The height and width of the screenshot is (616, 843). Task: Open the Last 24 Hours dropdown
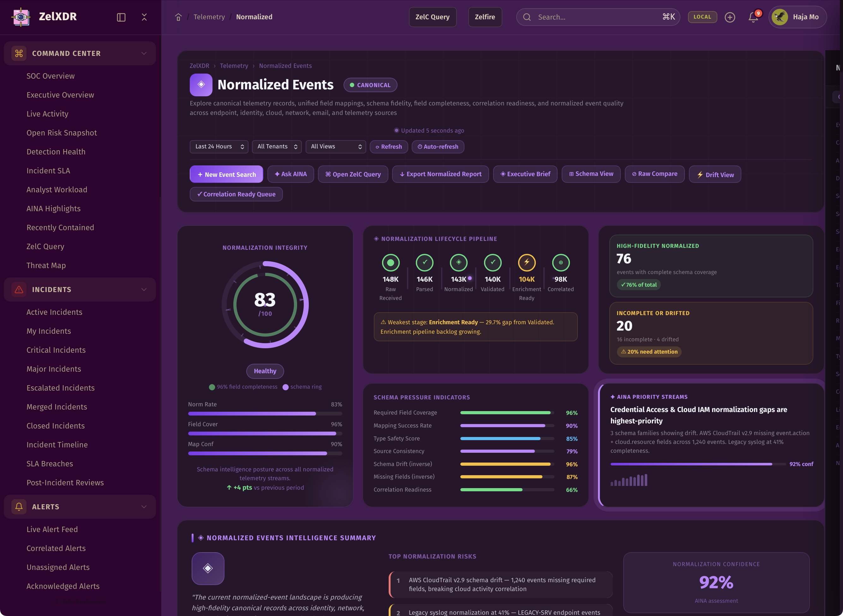[x=219, y=147]
